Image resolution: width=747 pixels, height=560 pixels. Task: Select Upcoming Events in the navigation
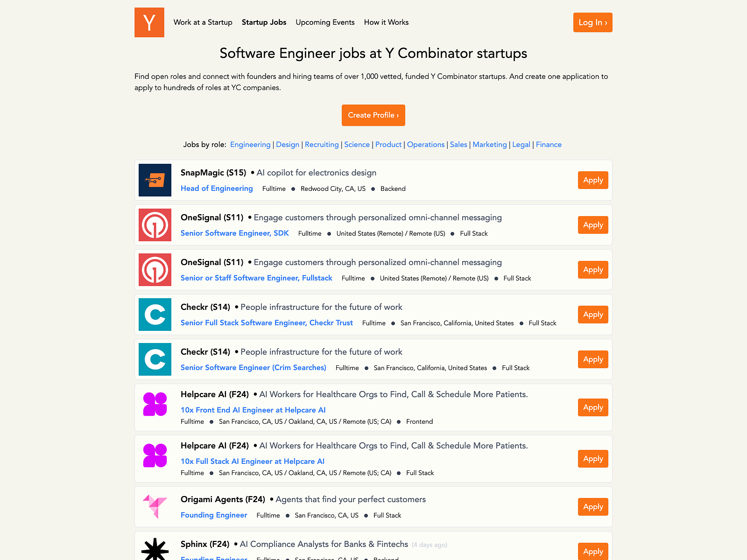point(325,22)
